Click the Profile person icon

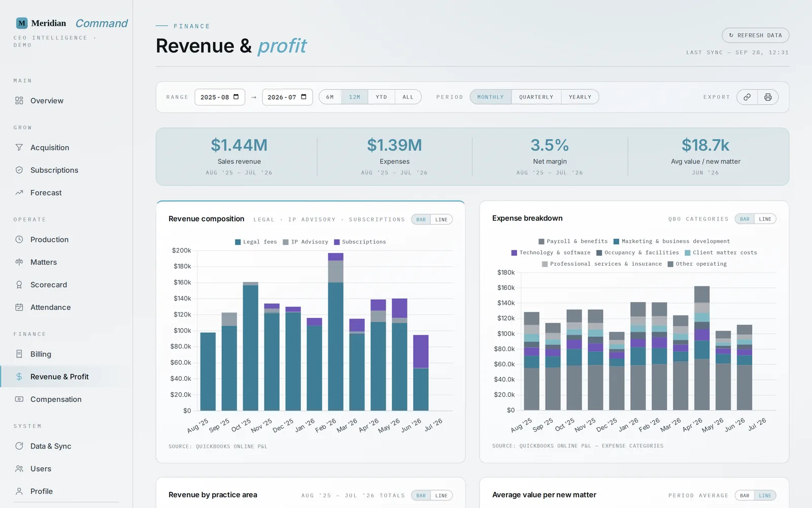pos(19,491)
